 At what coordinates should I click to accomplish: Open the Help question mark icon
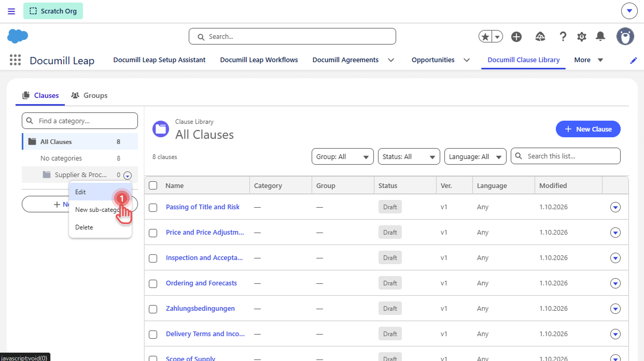(x=563, y=36)
